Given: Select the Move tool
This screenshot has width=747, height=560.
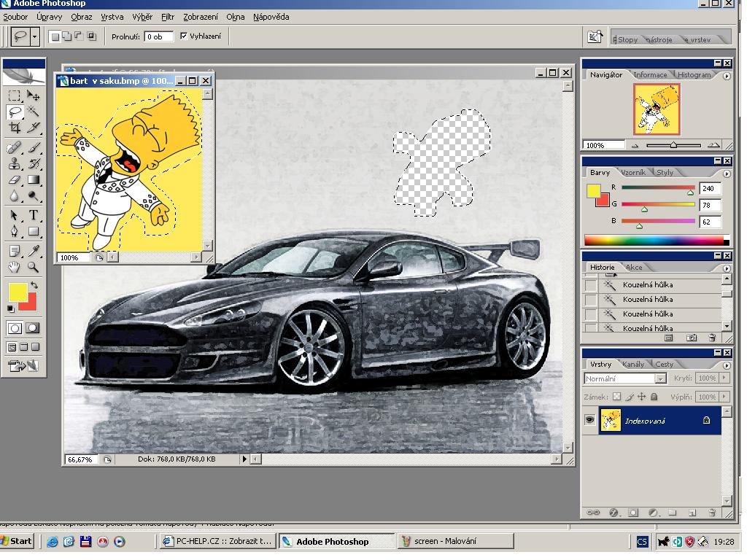Looking at the screenshot, I should pos(34,95).
